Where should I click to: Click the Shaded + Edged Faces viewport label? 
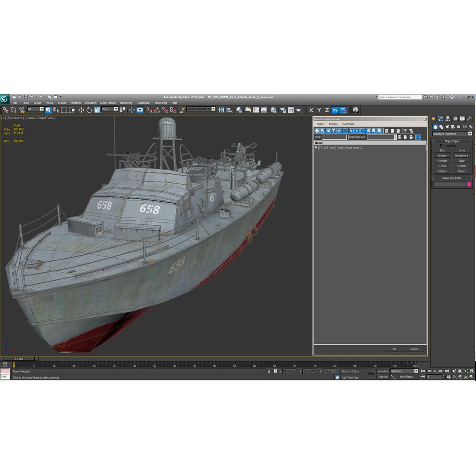(x=41, y=118)
